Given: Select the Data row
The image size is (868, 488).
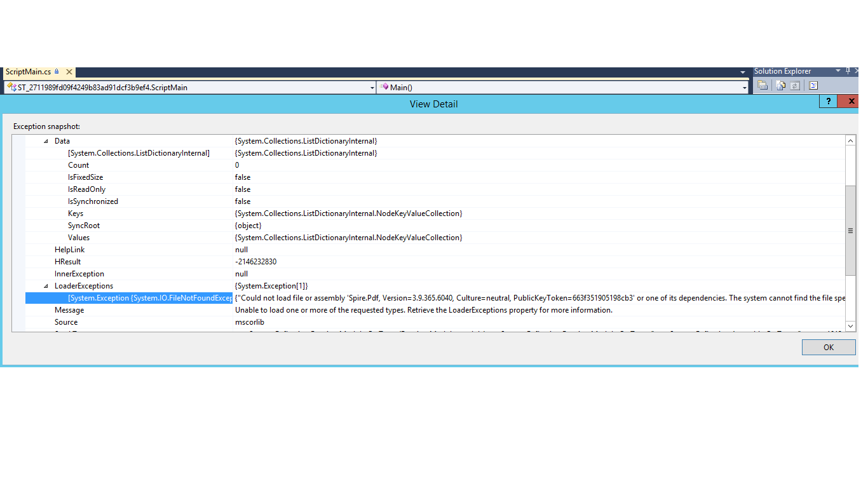Looking at the screenshot, I should 435,141.
